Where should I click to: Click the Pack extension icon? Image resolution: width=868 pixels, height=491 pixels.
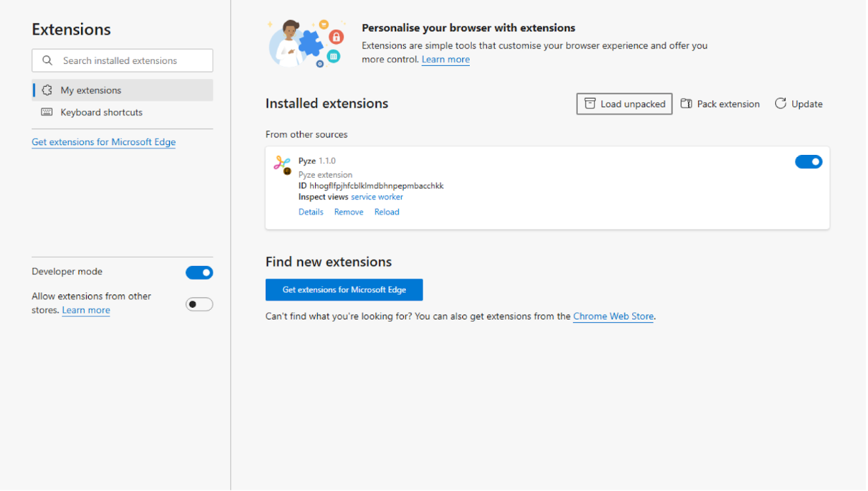coord(687,103)
